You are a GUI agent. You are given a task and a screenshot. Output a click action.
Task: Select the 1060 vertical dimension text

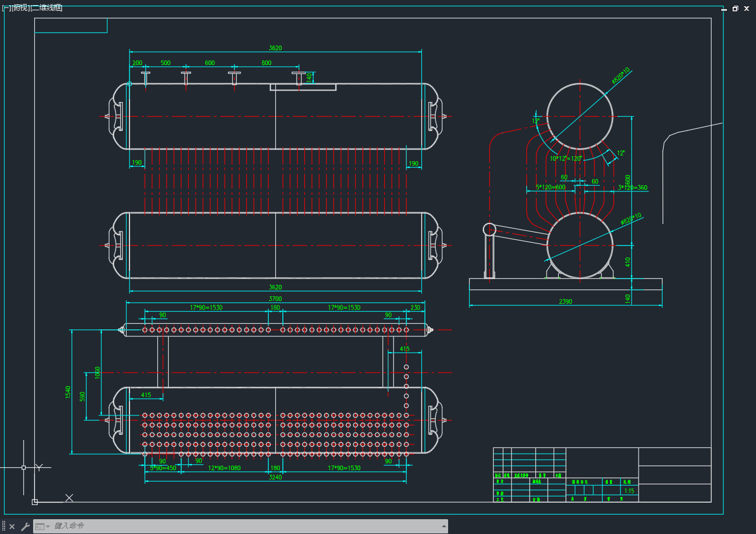(x=97, y=373)
